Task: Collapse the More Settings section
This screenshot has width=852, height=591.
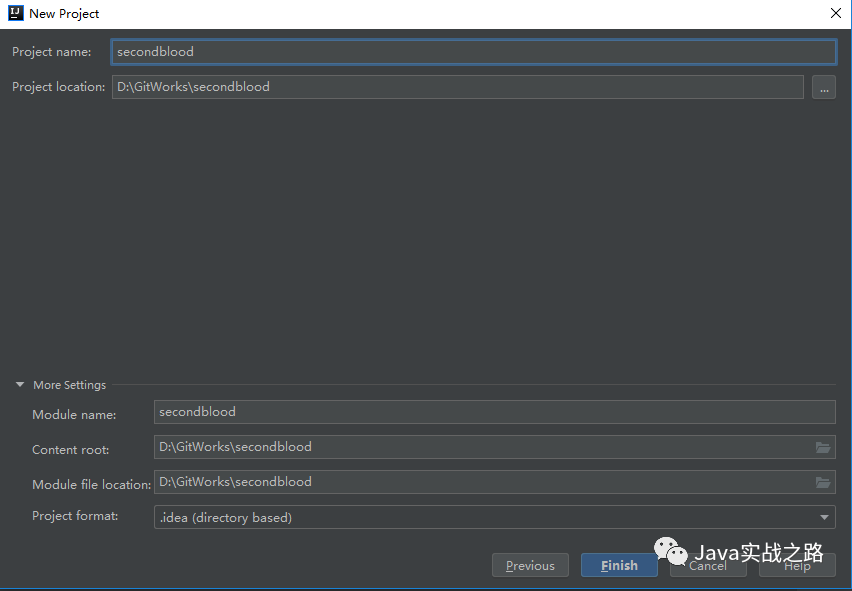Action: coord(19,384)
